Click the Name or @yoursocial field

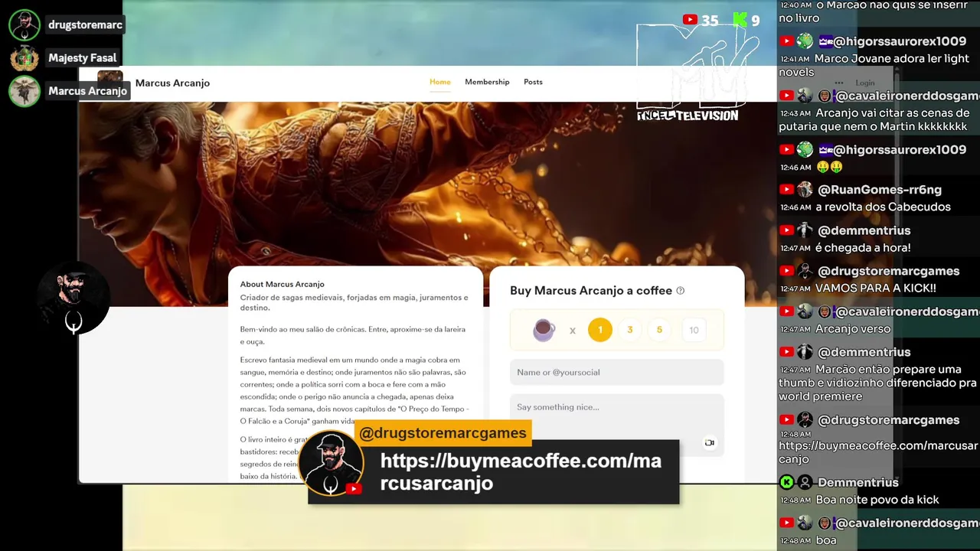click(617, 373)
